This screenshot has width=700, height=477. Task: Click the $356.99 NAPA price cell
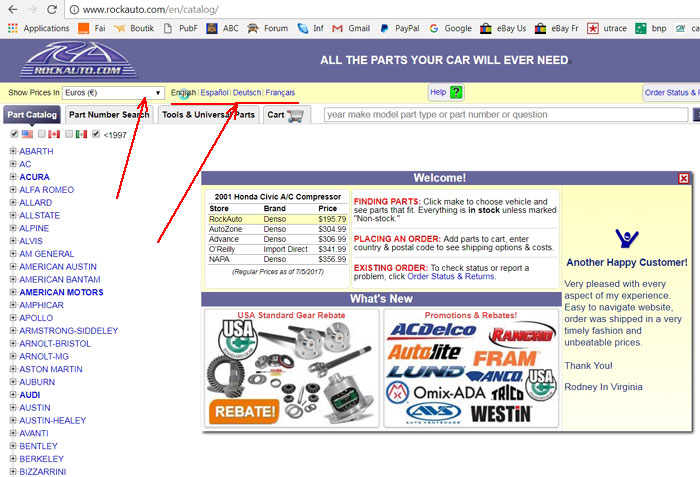tap(332, 259)
